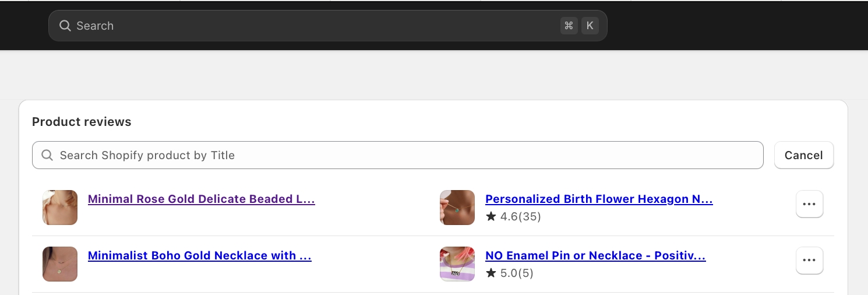Viewport: 868px width, 295px height.
Task: Click the magnifier icon in the product title search
Action: pos(47,155)
